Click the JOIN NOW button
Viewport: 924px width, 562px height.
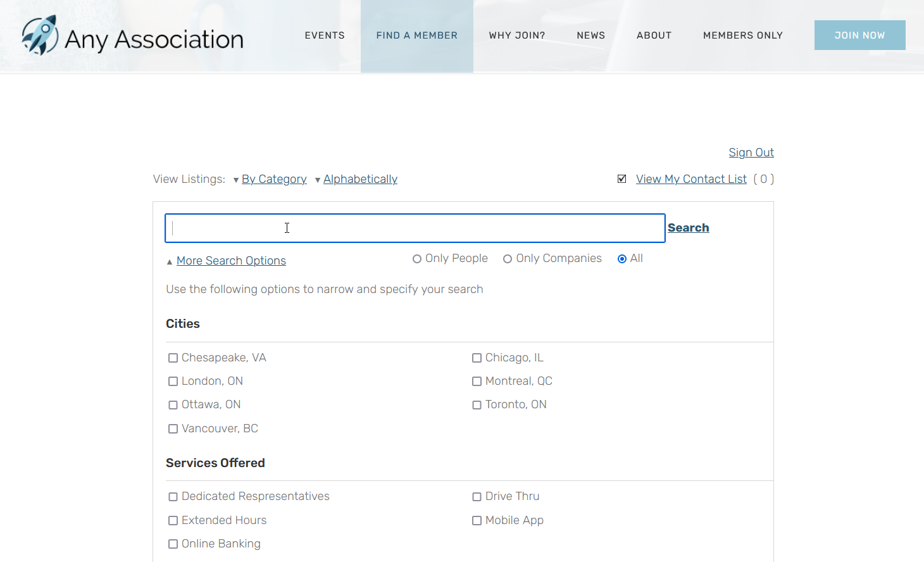pyautogui.click(x=859, y=35)
